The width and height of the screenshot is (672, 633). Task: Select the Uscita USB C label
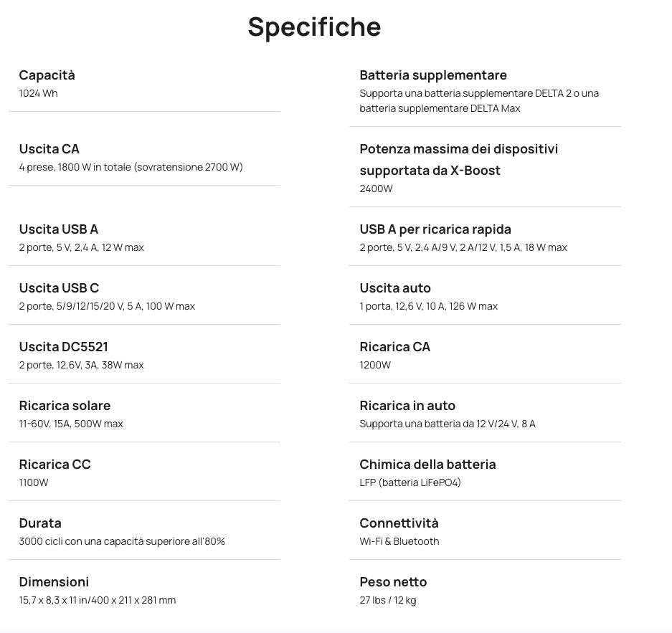point(59,287)
